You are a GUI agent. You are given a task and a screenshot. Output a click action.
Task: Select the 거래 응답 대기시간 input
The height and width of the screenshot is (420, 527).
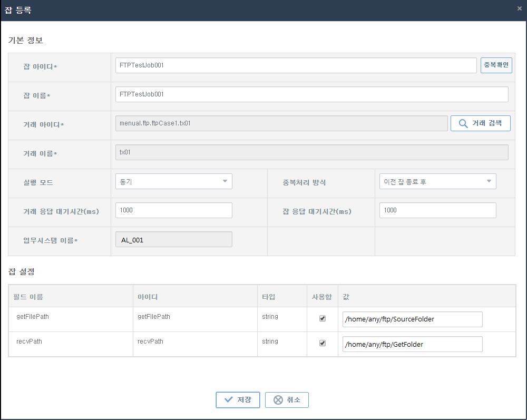pos(173,210)
